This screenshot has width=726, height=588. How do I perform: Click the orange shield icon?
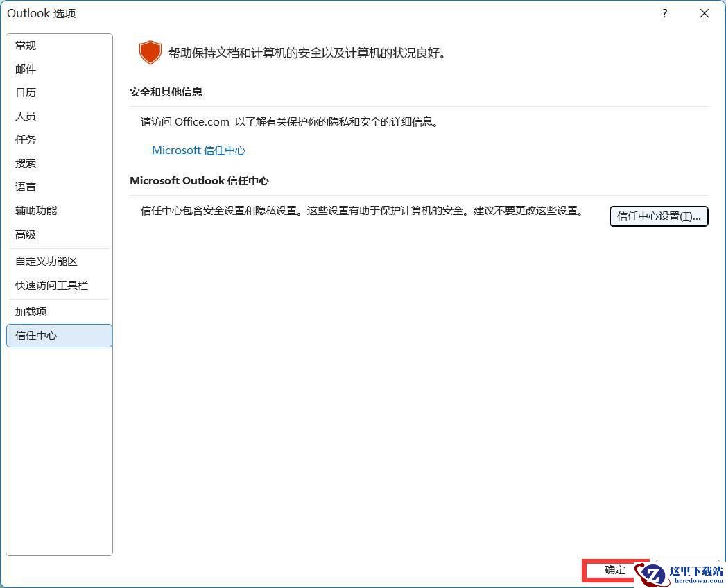pos(150,52)
